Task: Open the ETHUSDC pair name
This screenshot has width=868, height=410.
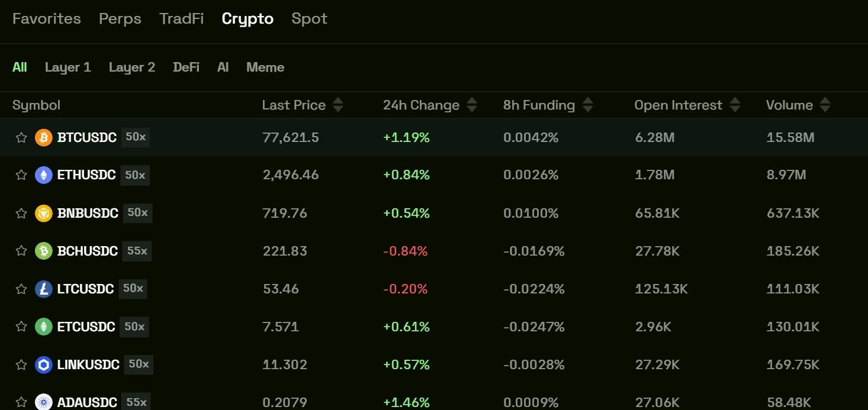Action: pos(87,175)
